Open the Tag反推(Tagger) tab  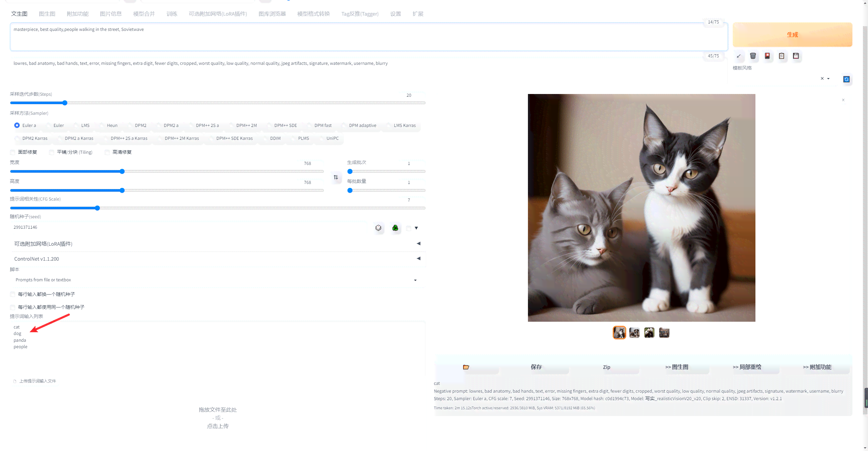360,14
